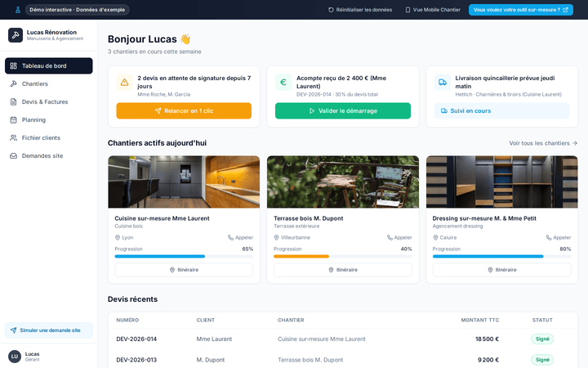Click Signé status for DEV-2026-014

click(x=542, y=339)
